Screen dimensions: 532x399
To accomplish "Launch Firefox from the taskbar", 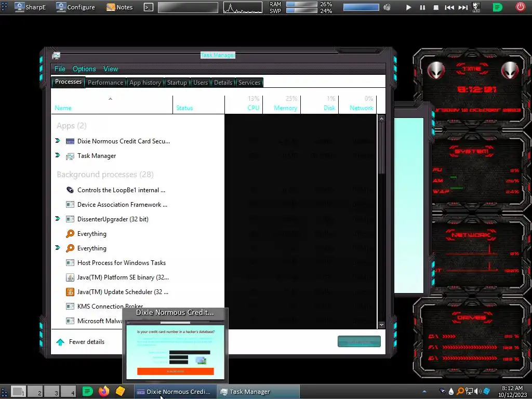I will click(104, 391).
